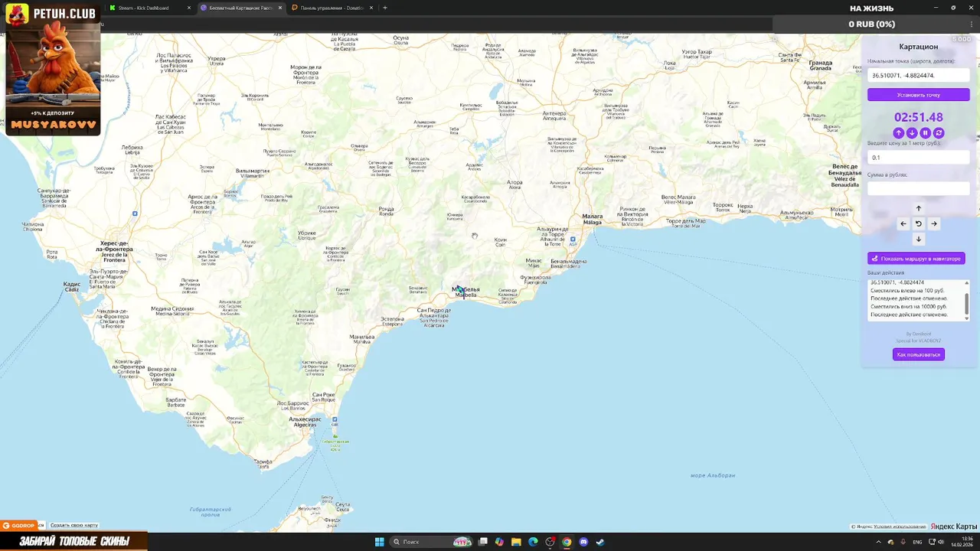Click the Málaga airport map icon
This screenshot has height=551, width=980.
click(573, 240)
